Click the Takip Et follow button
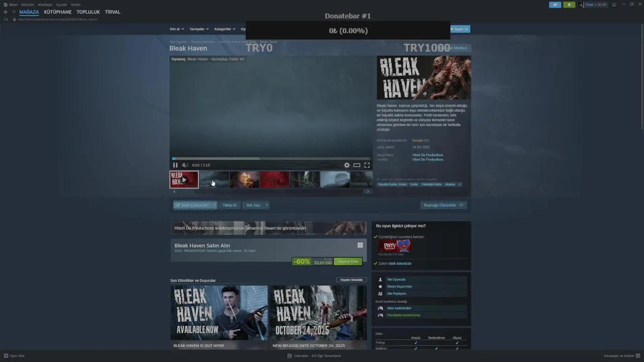The image size is (644, 362). tap(229, 205)
